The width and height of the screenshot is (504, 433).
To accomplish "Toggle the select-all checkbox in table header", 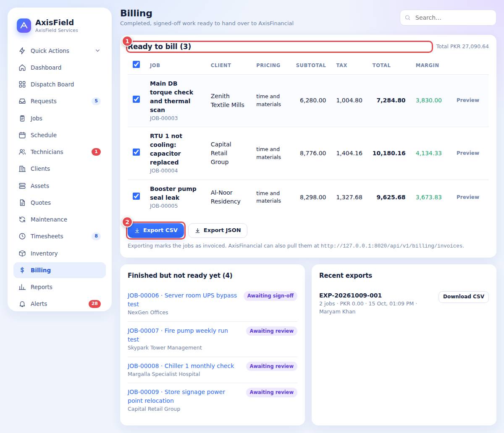I will click(136, 65).
